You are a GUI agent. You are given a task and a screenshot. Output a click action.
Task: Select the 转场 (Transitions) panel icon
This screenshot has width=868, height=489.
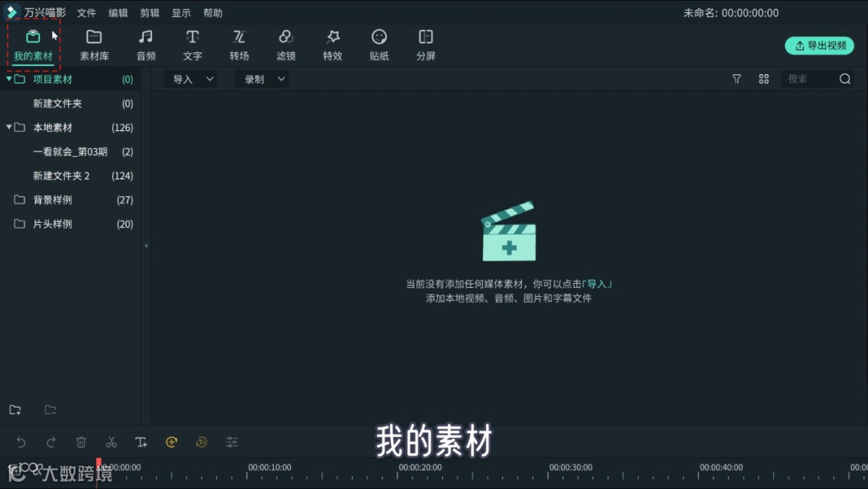pyautogui.click(x=239, y=44)
